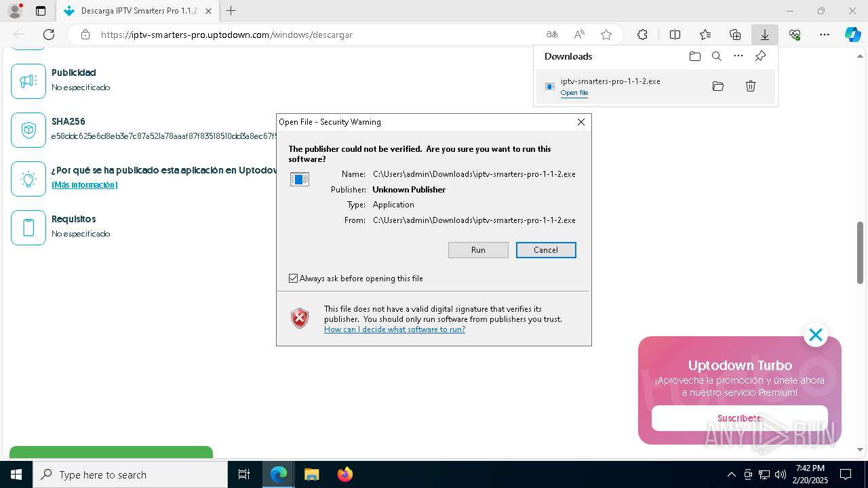Image resolution: width=868 pixels, height=488 pixels.
Task: Open the Copilot icon in Edge
Action: [x=852, y=35]
